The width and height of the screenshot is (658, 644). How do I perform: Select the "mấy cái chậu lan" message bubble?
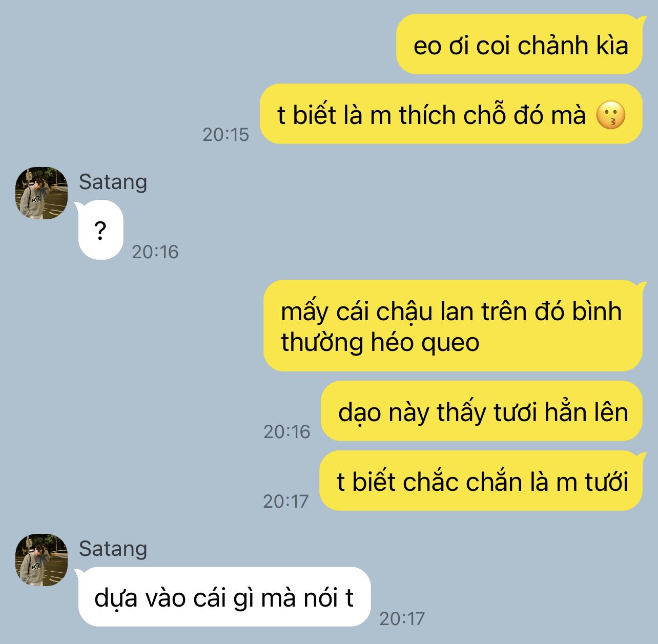(x=453, y=326)
